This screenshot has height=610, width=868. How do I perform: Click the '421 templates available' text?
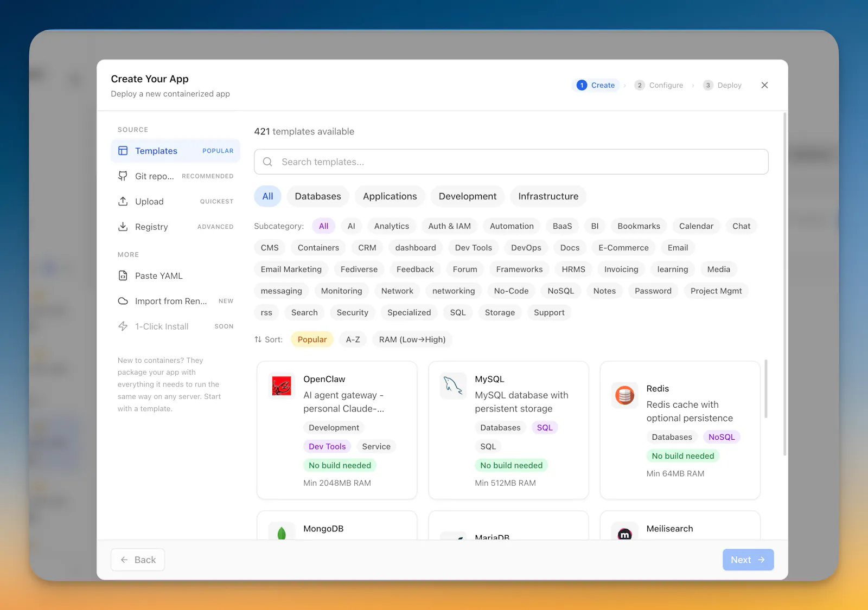tap(304, 131)
